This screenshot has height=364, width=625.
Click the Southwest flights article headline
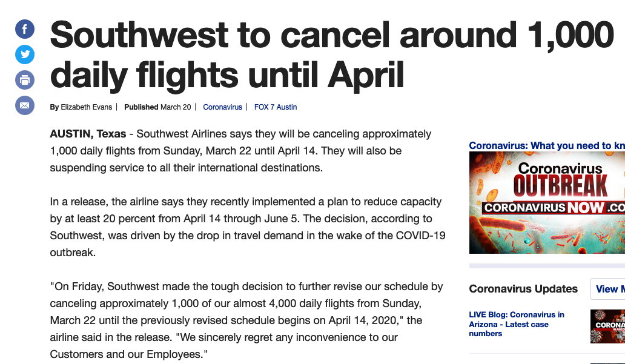332,55
